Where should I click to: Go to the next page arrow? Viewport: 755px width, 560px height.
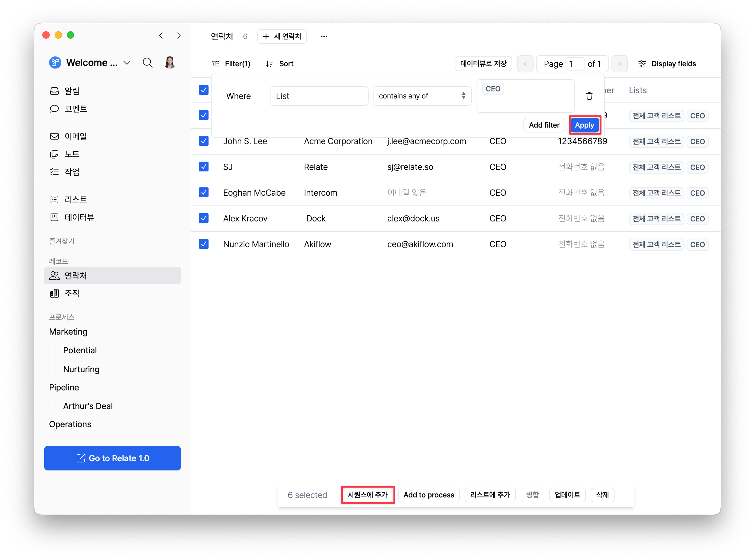tap(619, 64)
